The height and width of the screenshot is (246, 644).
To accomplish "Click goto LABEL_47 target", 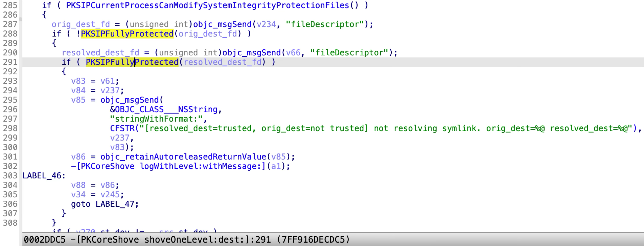I will [x=115, y=204].
